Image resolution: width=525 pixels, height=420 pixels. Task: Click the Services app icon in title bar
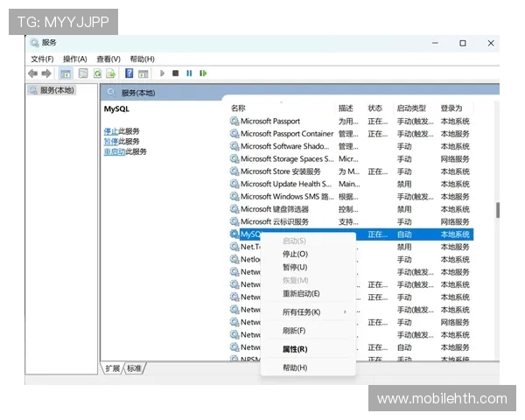point(34,43)
